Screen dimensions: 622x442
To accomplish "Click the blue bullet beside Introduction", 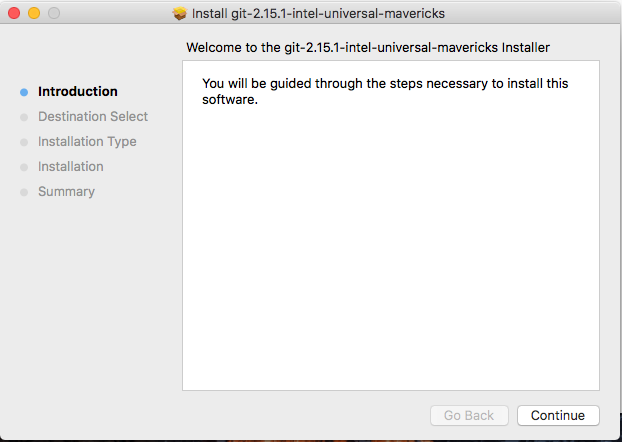I will (x=24, y=92).
